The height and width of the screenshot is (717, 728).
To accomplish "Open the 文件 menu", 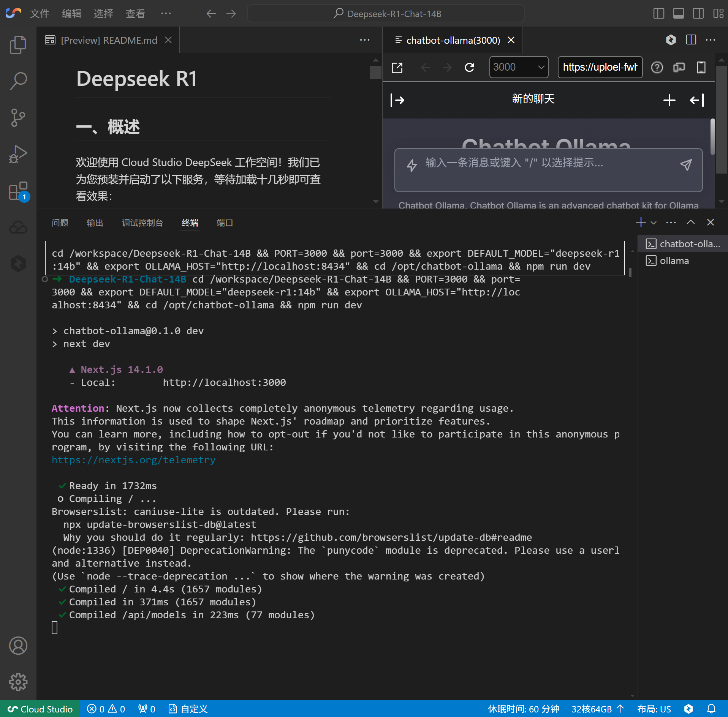I will coord(40,14).
